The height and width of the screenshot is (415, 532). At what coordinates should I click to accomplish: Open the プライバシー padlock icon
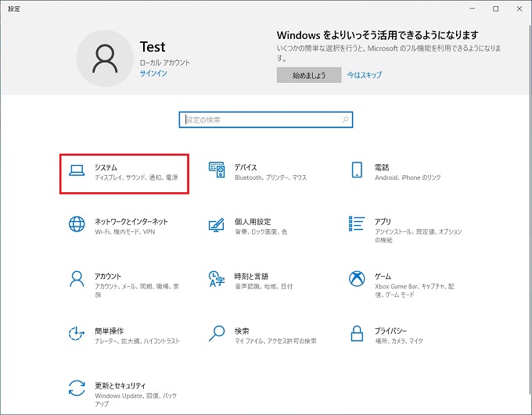tap(357, 333)
